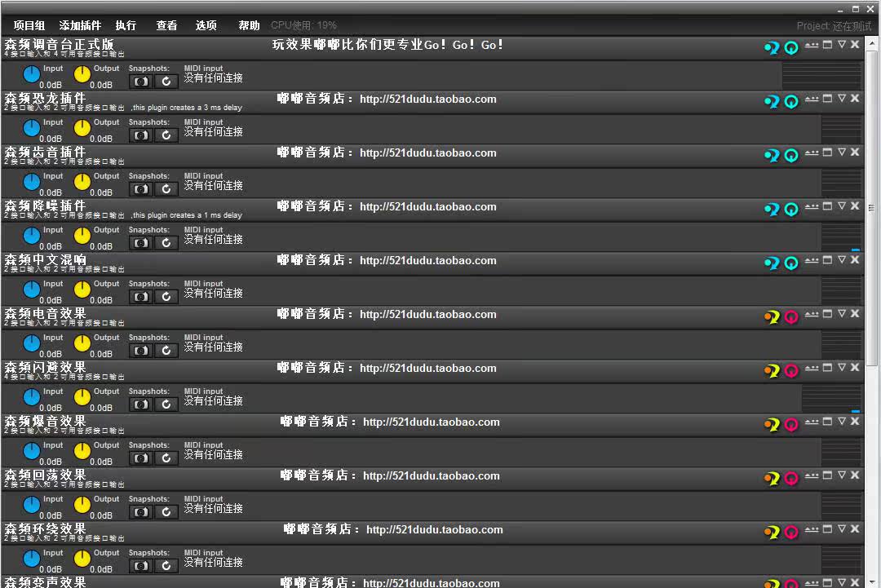Toggle bypass swirl icon on 森频闪避效果

click(x=772, y=370)
